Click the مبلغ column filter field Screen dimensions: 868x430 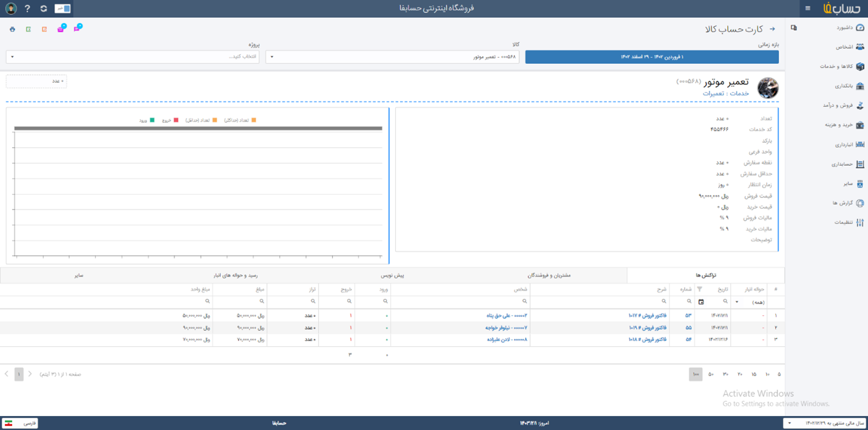pos(240,301)
